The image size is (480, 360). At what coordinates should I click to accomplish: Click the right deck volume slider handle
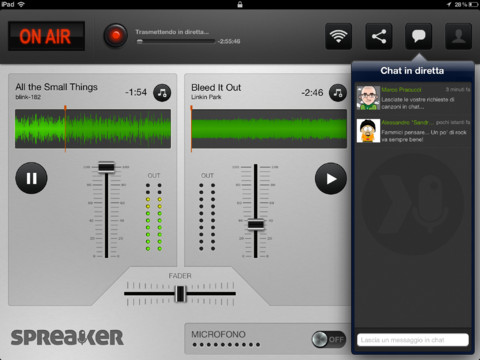[256, 224]
